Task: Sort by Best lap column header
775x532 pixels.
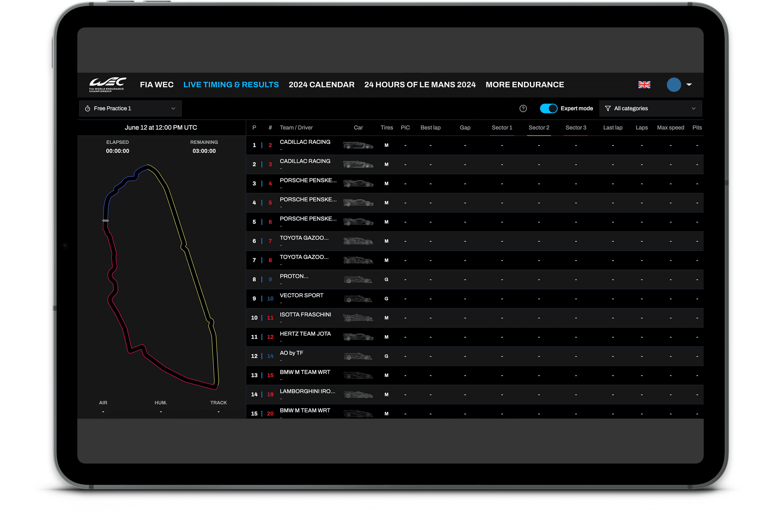Action: pyautogui.click(x=430, y=128)
